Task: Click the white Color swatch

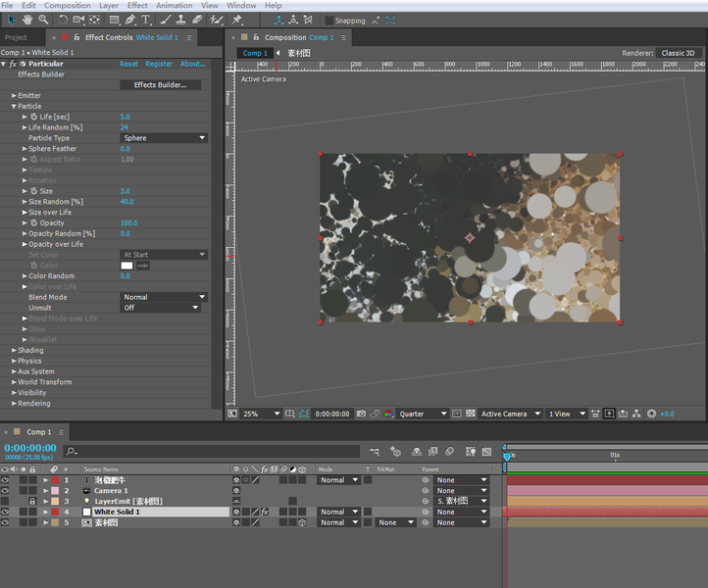Action: point(126,266)
